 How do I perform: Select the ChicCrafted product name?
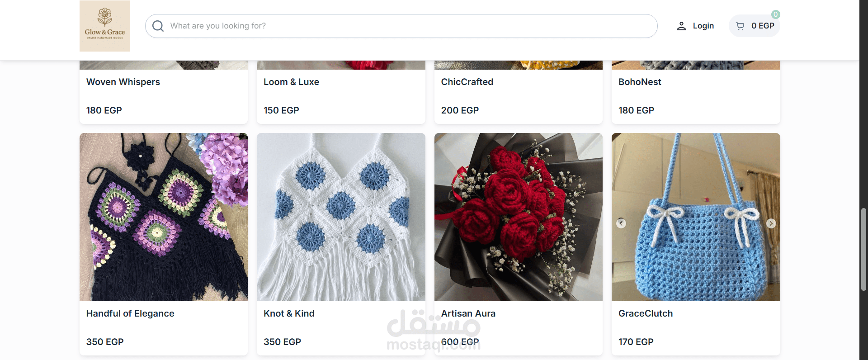tap(467, 82)
